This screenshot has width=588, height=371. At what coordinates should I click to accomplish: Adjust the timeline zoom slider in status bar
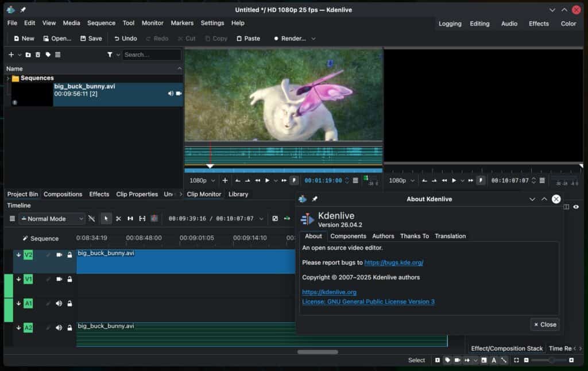(x=548, y=360)
